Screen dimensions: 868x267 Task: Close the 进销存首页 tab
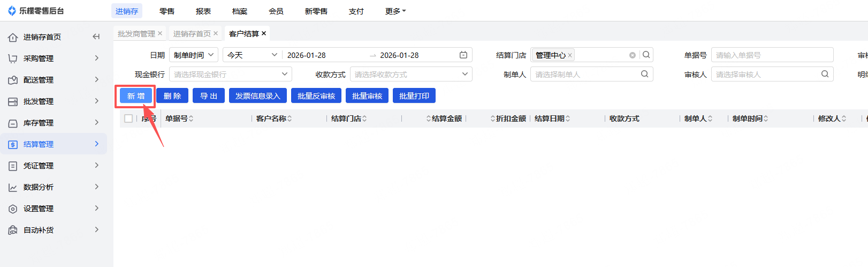point(216,33)
